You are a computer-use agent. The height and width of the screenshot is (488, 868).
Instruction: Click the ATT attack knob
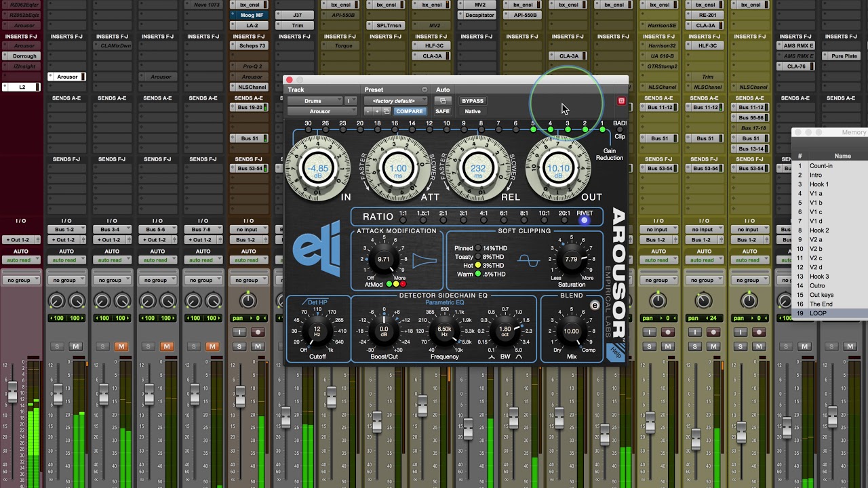tap(399, 168)
